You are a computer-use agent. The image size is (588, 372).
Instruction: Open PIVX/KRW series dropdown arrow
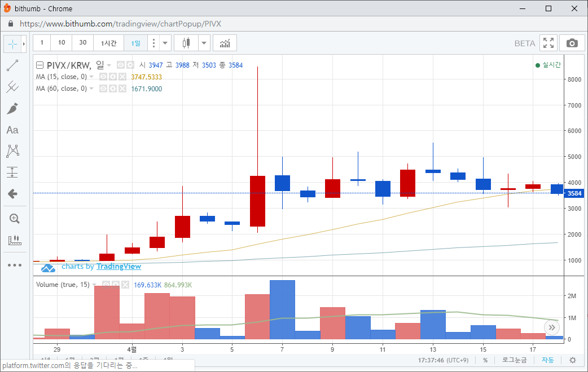click(x=109, y=65)
